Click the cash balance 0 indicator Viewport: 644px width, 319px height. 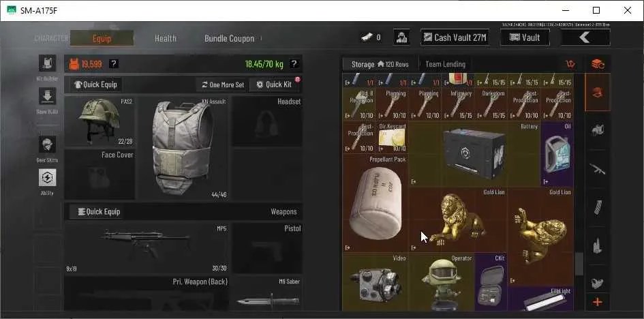(371, 37)
